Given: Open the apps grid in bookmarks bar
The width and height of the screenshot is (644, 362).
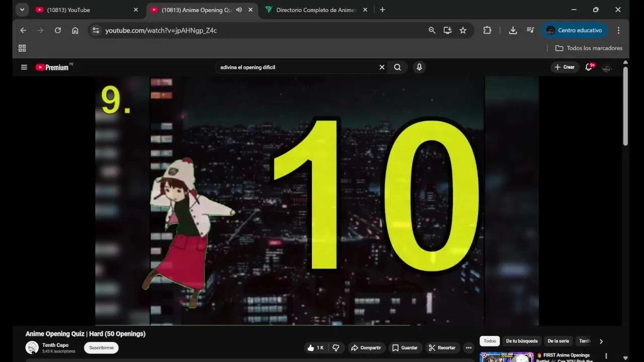Looking at the screenshot, I should pos(22,48).
